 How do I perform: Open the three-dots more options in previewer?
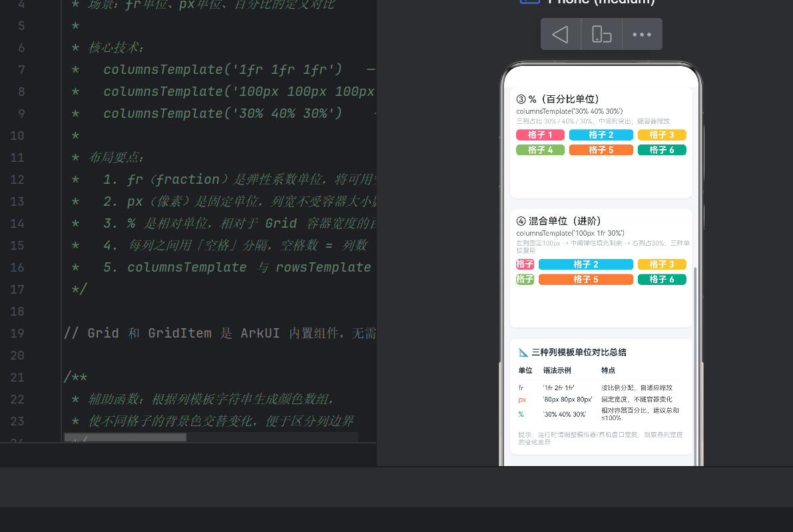[642, 35]
